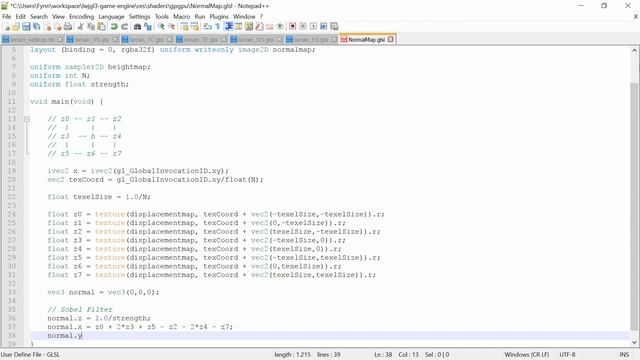Click 'User Define File - GLSL' status text
The height and width of the screenshot is (360, 640).
coord(30,355)
